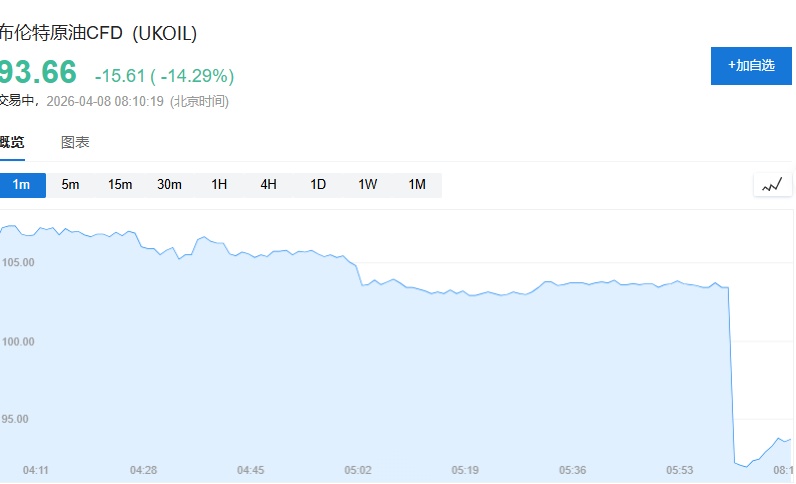Show the 1W weekly chart
Screen dimensions: 796x484
click(x=367, y=185)
